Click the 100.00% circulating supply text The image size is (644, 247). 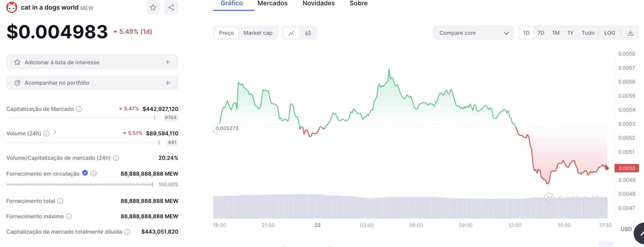(168, 184)
